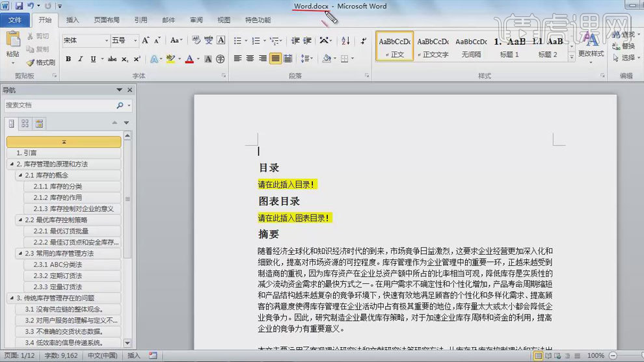The height and width of the screenshot is (362, 644).
Task: Click the Enclosed Character icon
Action: point(221,59)
